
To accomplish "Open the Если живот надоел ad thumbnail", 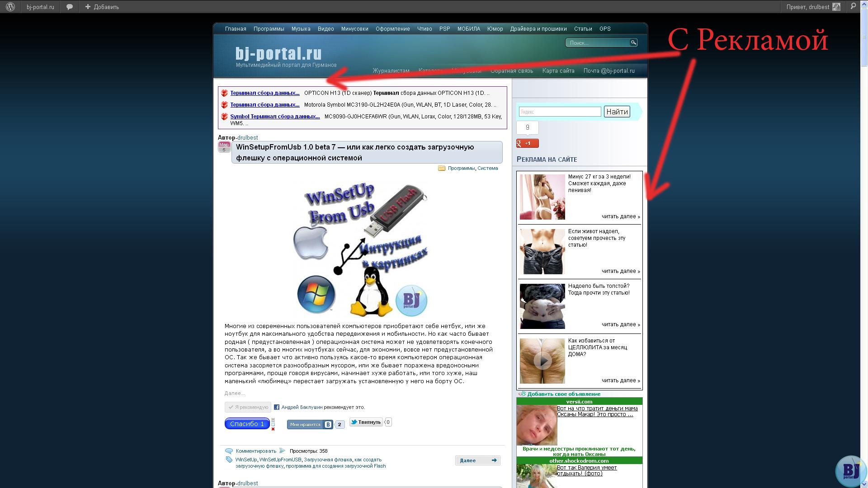I will coord(542,252).
